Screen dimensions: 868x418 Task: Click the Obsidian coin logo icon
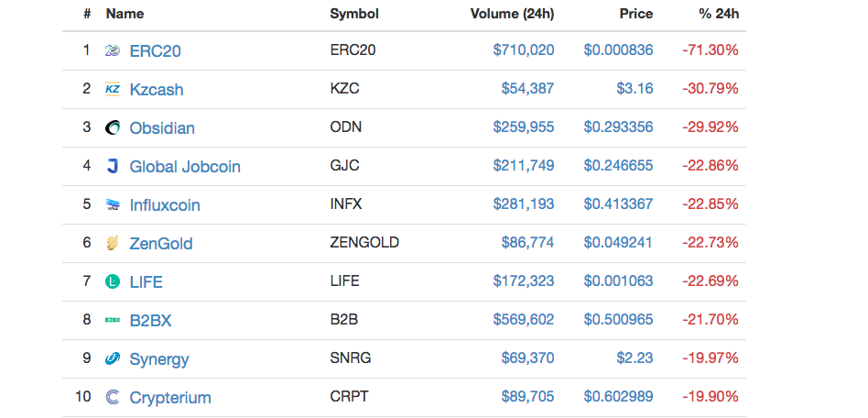pos(113,127)
